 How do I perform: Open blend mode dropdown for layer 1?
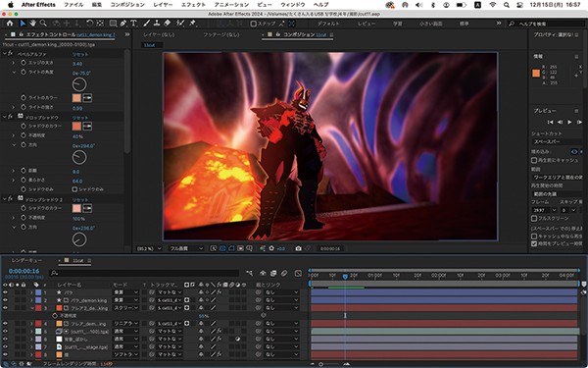pyautogui.click(x=125, y=292)
